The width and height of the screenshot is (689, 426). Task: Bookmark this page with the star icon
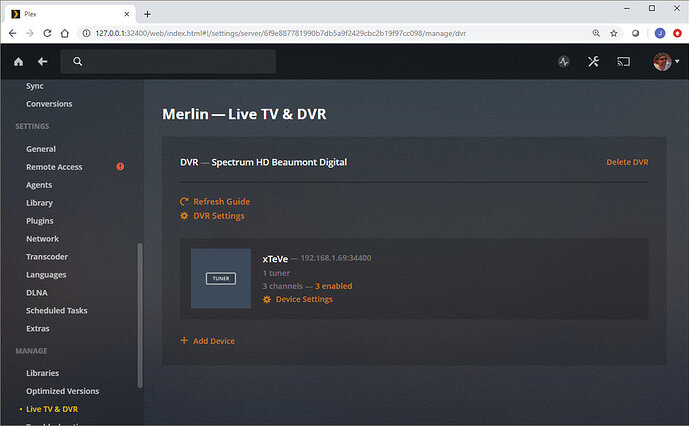pos(614,33)
